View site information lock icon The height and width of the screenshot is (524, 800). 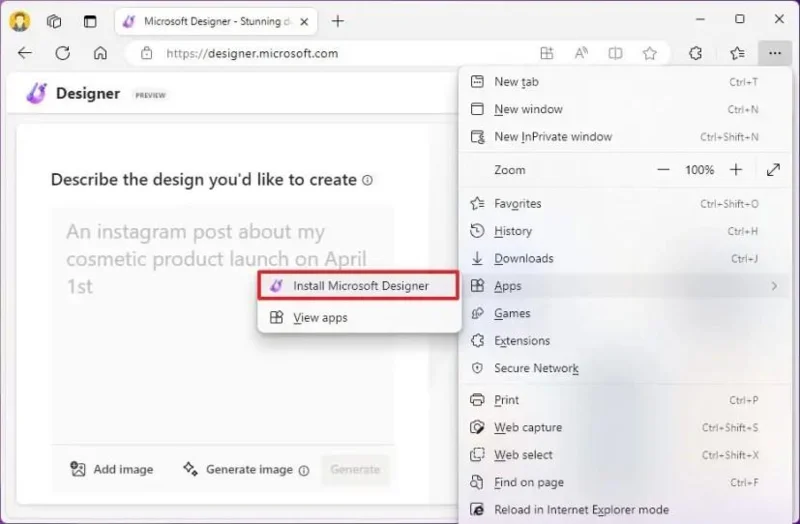[147, 53]
